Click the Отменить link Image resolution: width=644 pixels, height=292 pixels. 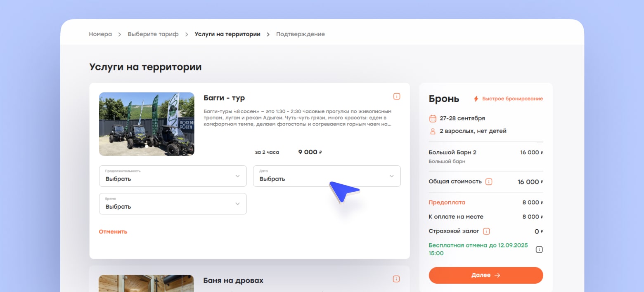click(x=113, y=232)
